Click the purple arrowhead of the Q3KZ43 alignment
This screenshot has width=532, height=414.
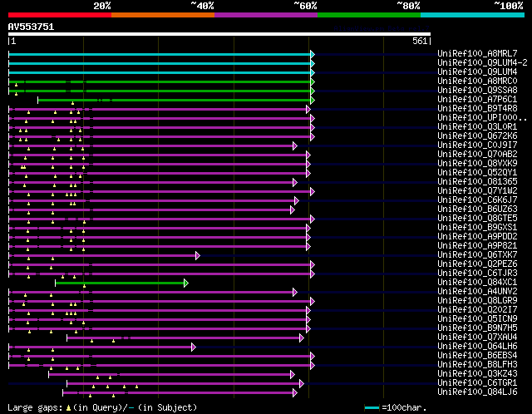point(293,375)
